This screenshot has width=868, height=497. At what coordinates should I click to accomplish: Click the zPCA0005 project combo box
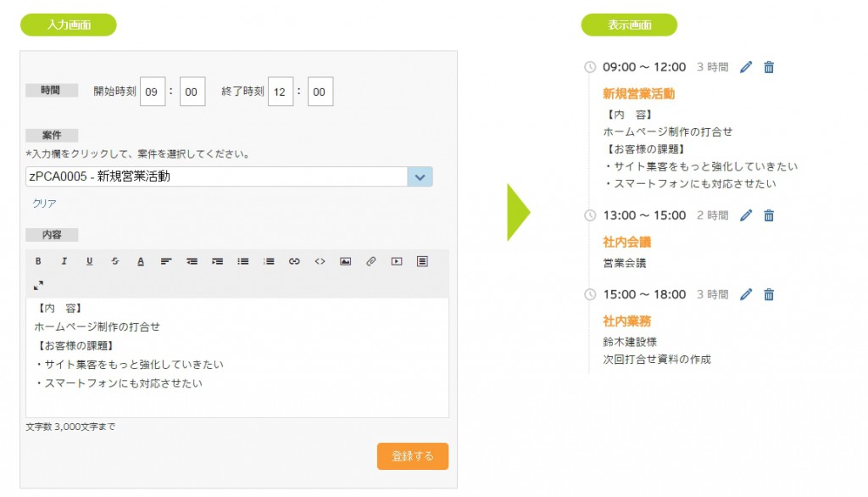229,176
